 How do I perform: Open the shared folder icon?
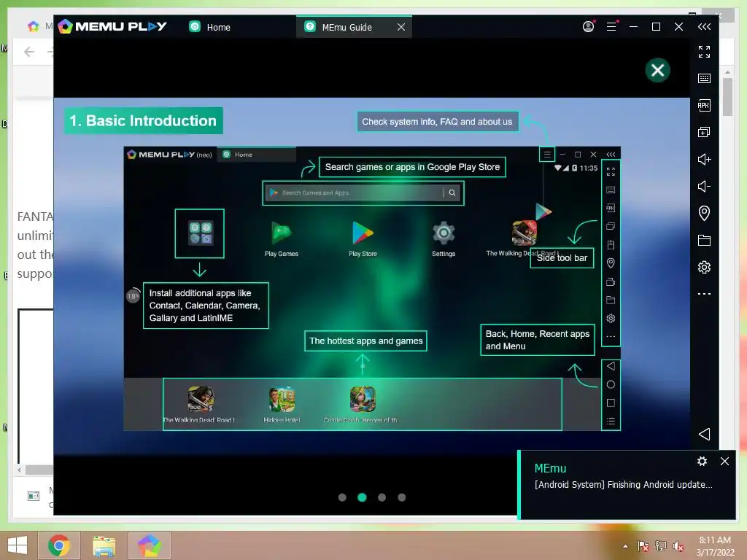[x=704, y=240]
